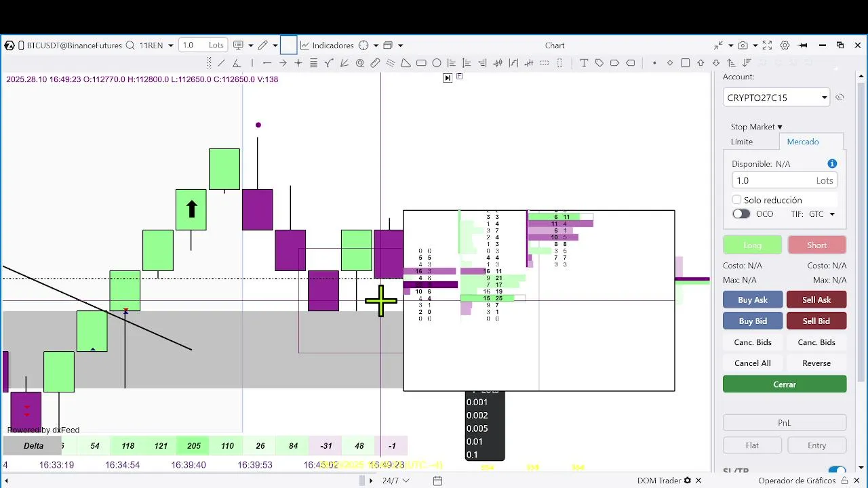
Task: Click the Buy Bid button
Action: point(753,321)
